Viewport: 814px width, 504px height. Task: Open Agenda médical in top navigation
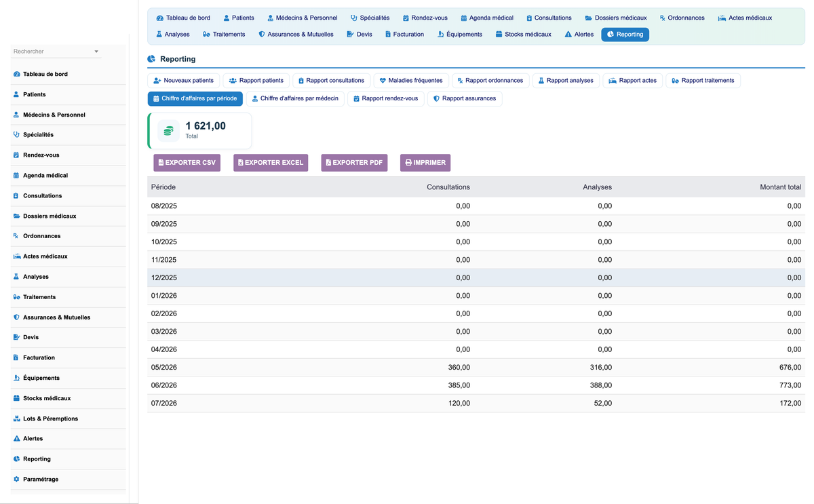click(487, 18)
